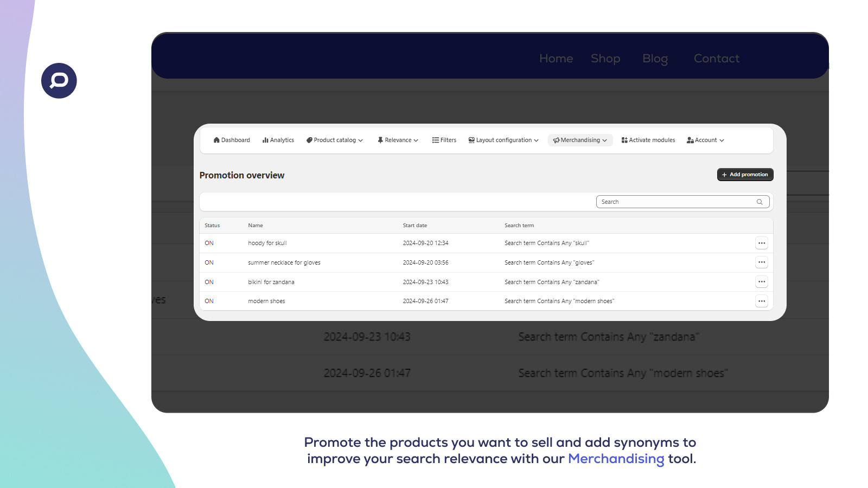
Task: Open the Activate modules menu item
Action: [648, 140]
